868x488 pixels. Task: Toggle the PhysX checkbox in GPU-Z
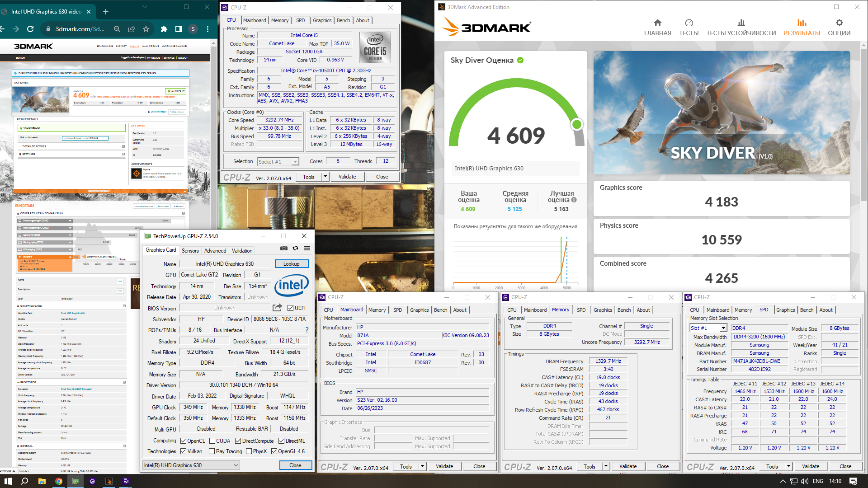tap(249, 451)
